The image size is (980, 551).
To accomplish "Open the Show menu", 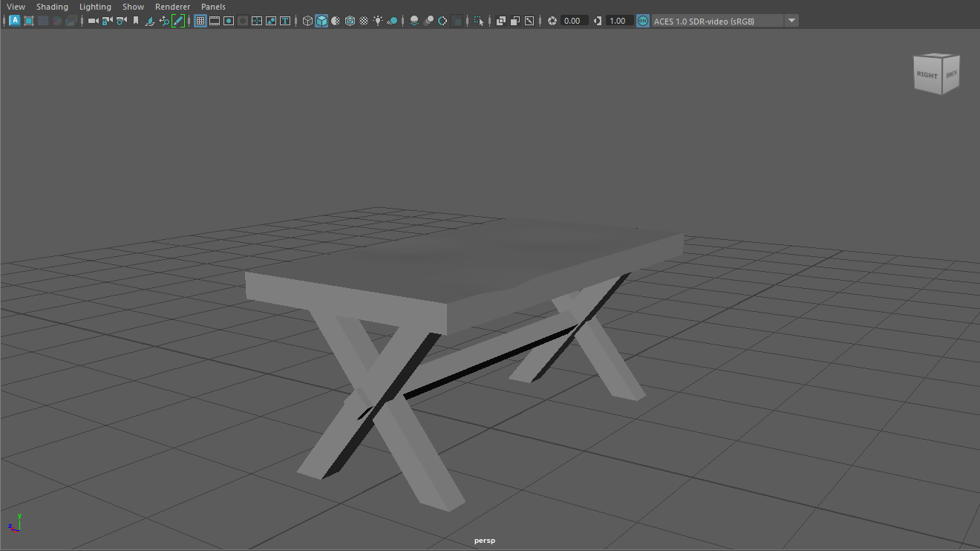I will (133, 7).
